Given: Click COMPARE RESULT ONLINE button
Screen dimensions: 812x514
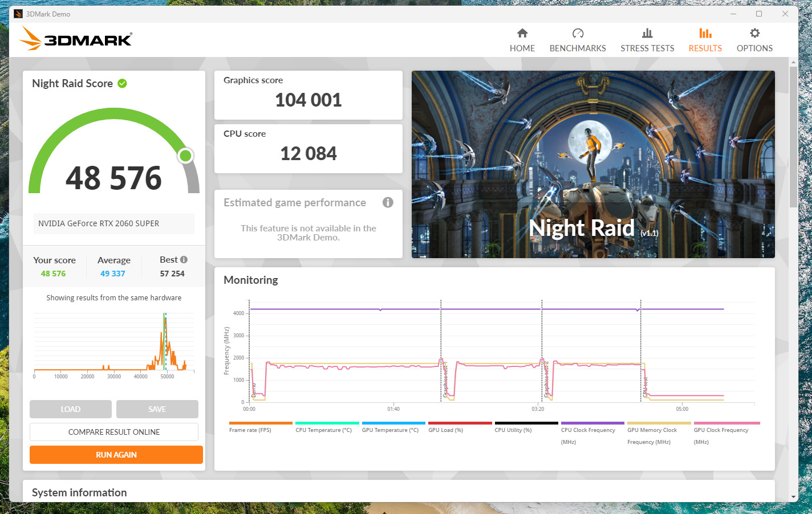Looking at the screenshot, I should (x=114, y=432).
